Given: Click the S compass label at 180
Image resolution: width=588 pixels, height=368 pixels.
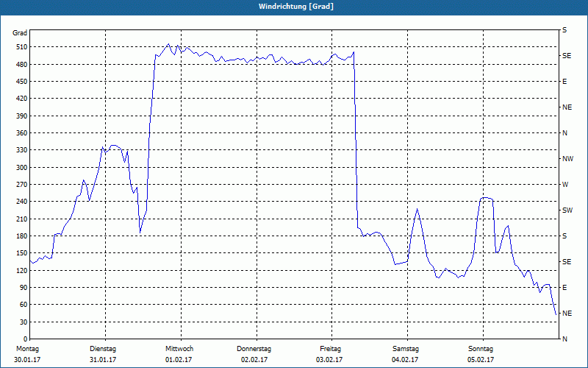Looking at the screenshot, I should click(x=564, y=236).
